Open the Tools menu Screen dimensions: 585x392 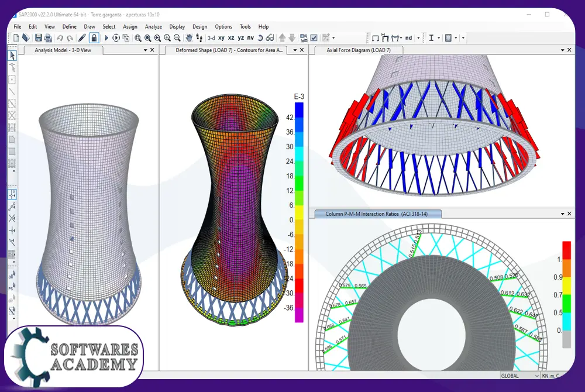pos(245,26)
